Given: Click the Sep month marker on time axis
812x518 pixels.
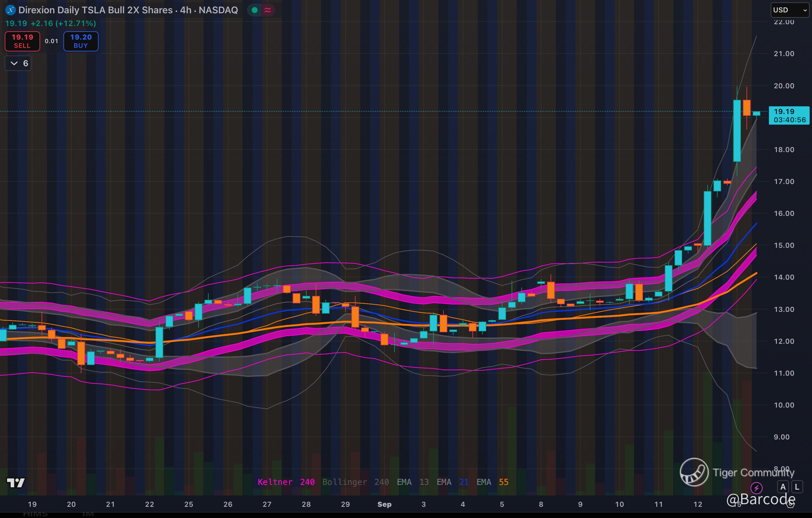Looking at the screenshot, I should coord(384,504).
